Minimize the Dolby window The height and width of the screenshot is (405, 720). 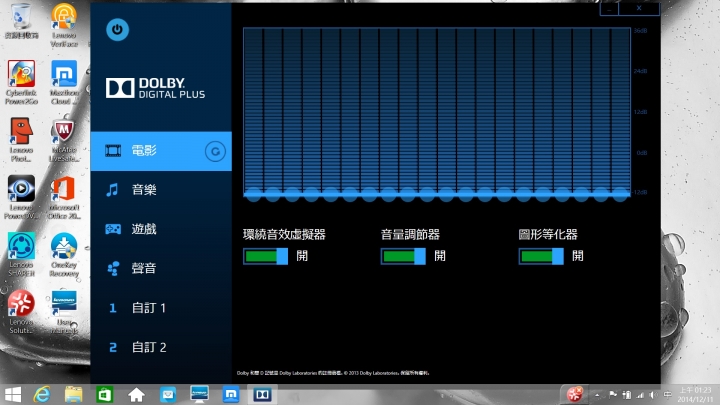609,9
